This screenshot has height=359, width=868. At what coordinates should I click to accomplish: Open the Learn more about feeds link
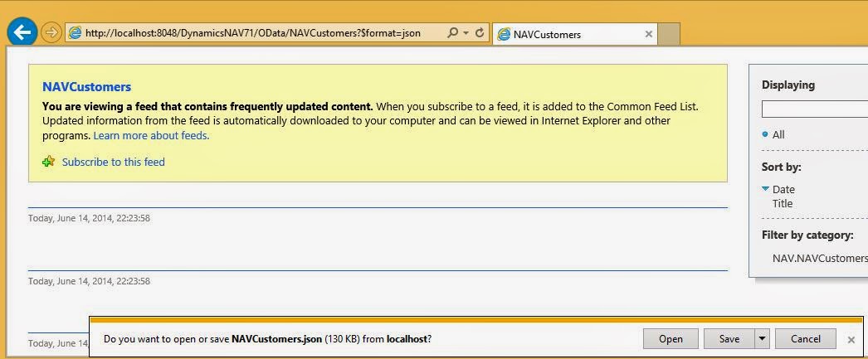pyautogui.click(x=151, y=135)
